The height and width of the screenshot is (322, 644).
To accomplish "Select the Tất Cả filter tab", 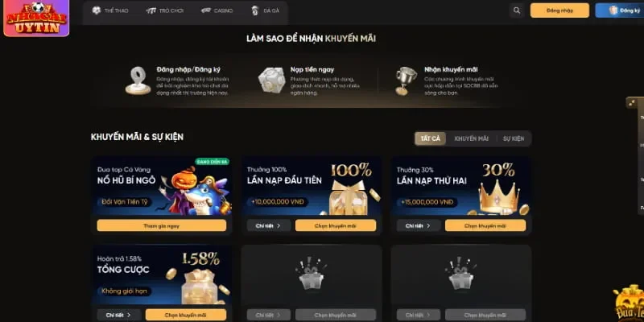I will 430,138.
